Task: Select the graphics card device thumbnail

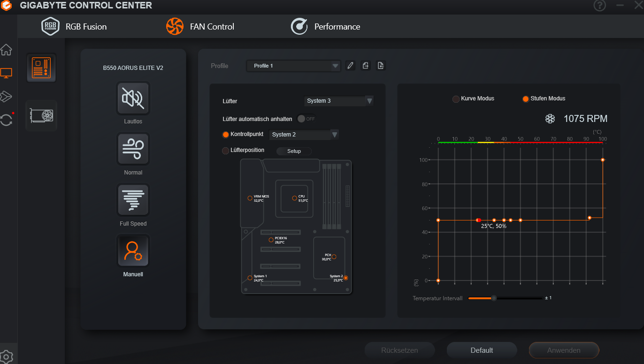Action: pos(41,115)
